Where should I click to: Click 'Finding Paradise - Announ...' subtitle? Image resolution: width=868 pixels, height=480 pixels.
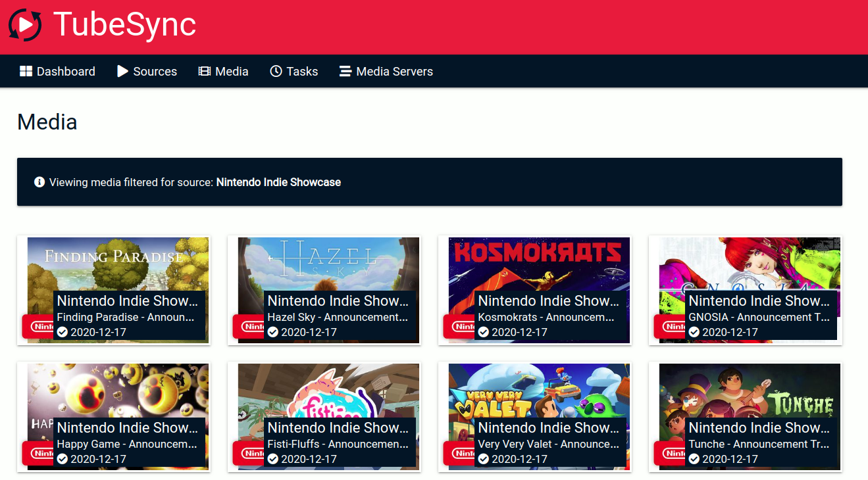click(126, 317)
